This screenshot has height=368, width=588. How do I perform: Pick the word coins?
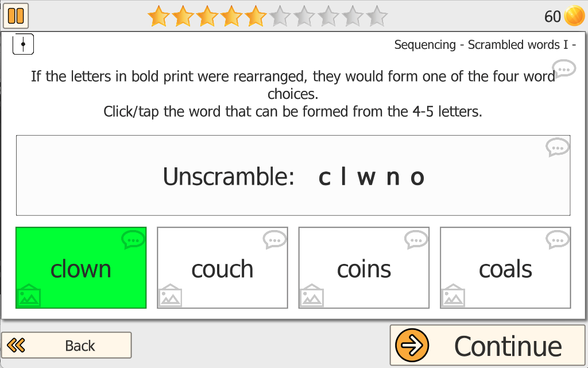[364, 269]
